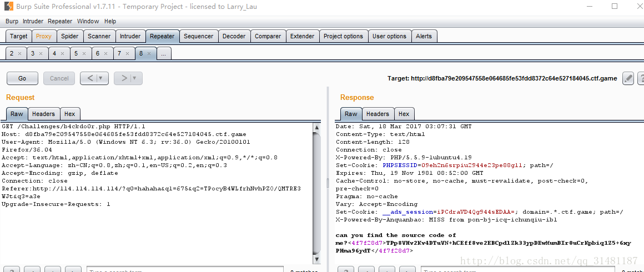Image resolution: width=644 pixels, height=272 pixels.
Task: Click the User-Agent header line
Action: click(126, 145)
